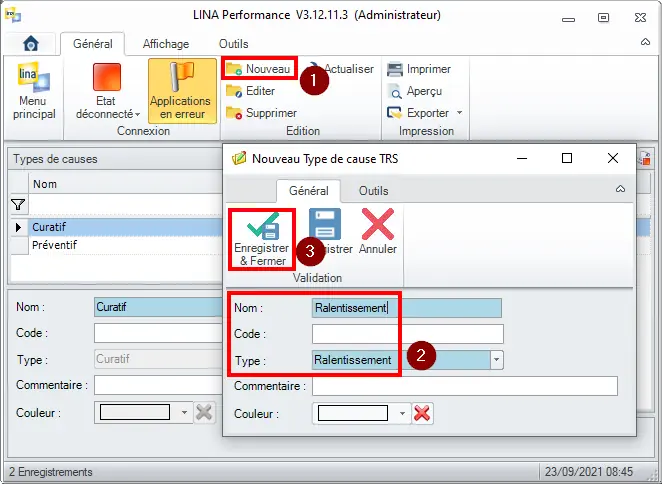The height and width of the screenshot is (484, 662).
Task: Click main window Nom field Curatif
Action: (x=158, y=307)
